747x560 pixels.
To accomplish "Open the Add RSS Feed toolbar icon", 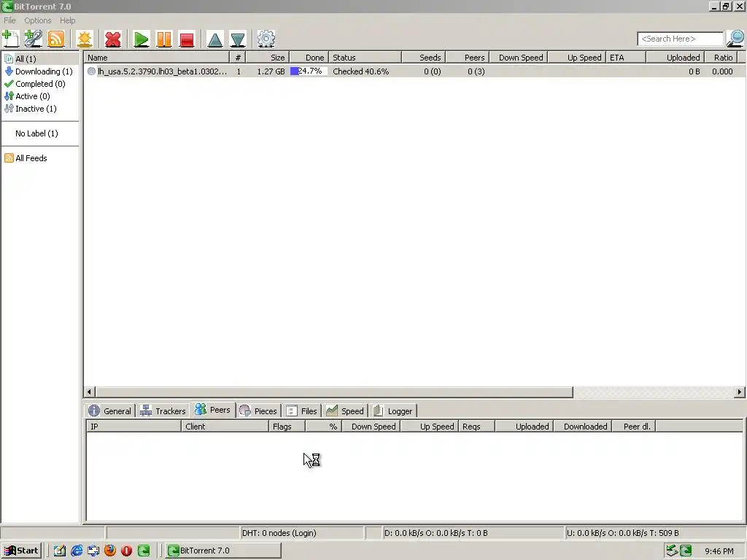I will pyautogui.click(x=56, y=39).
